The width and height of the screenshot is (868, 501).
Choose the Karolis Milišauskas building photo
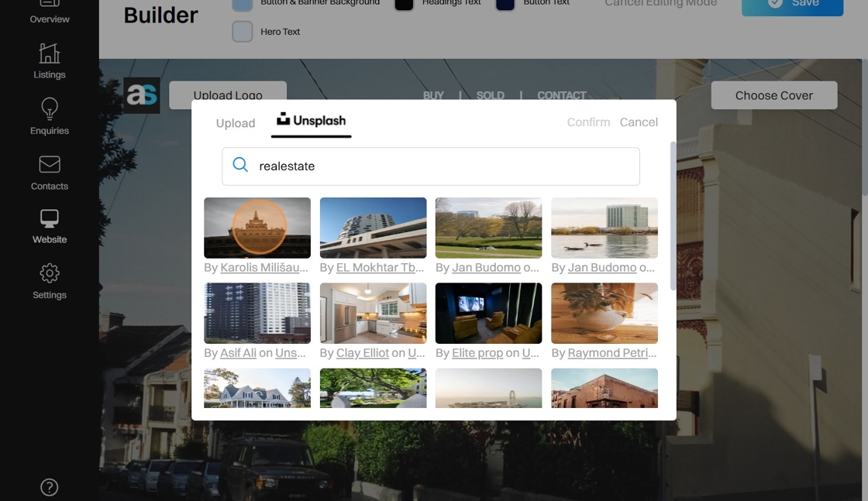click(257, 228)
